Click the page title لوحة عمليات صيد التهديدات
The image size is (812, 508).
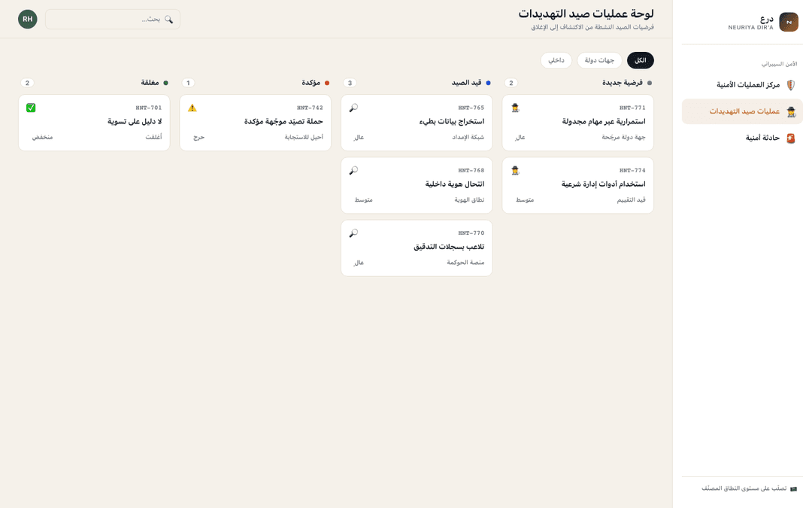586,14
